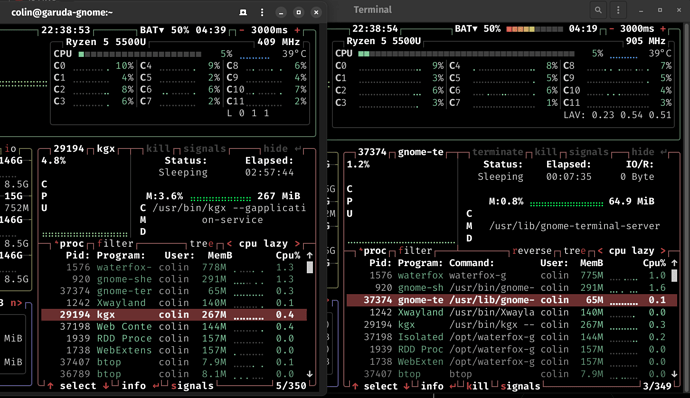The width and height of the screenshot is (690, 398).
Task: Click kill in Terminal btop detail header
Action: point(546,152)
